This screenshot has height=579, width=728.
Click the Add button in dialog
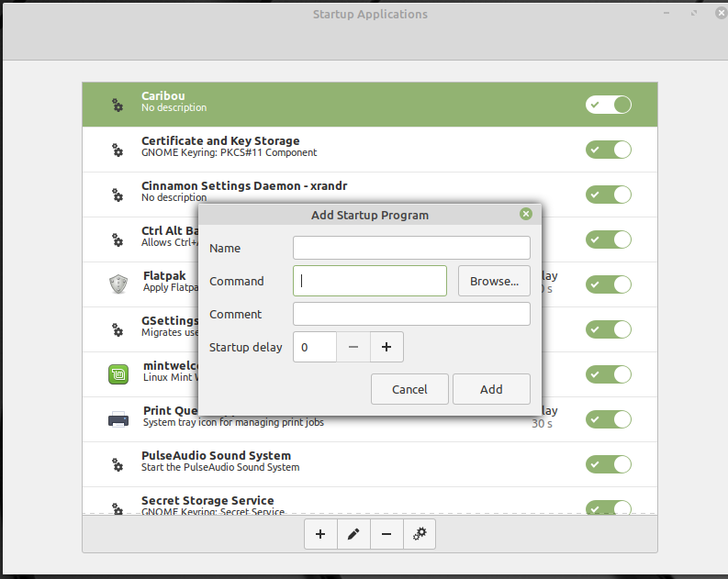[x=491, y=389]
